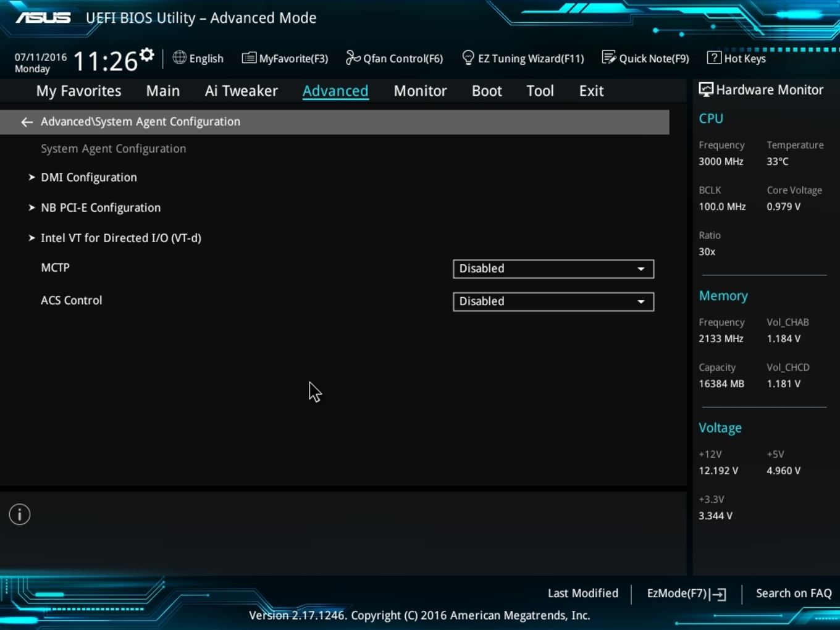Click the Advanced\System Agent Configuration breadcrumb

[x=141, y=122]
